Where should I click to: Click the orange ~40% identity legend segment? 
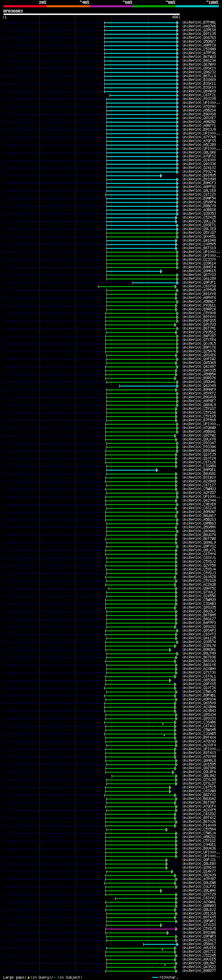tap(68, 6)
